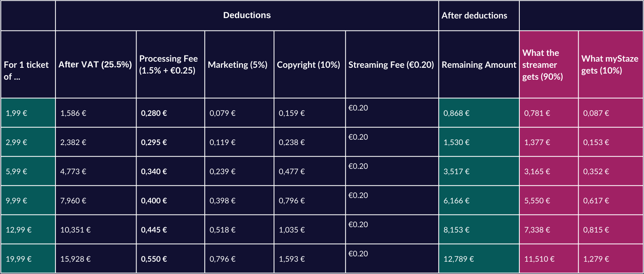Select the Streaming Fee (€0.20) header
Viewport: 644px width, 274px height.
(391, 64)
